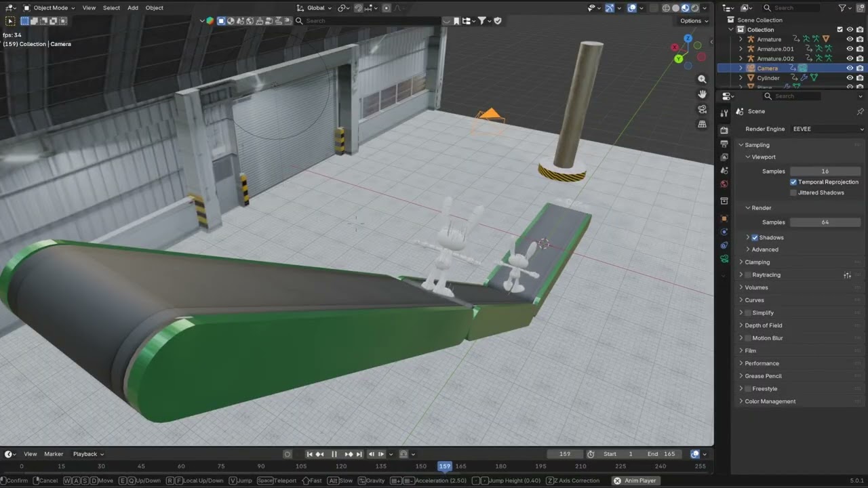Click the outliner filter funnel icon

(x=842, y=7)
